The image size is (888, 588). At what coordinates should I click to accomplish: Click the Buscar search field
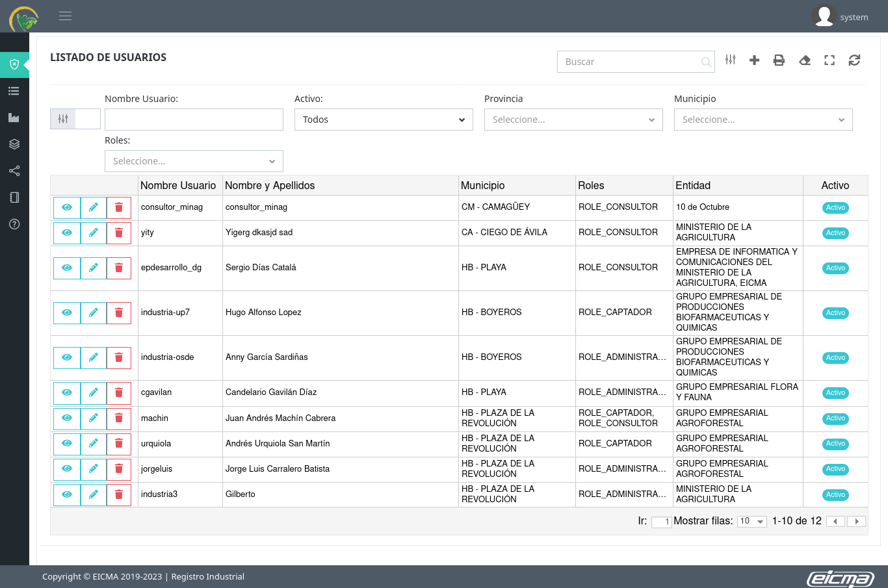pyautogui.click(x=629, y=62)
